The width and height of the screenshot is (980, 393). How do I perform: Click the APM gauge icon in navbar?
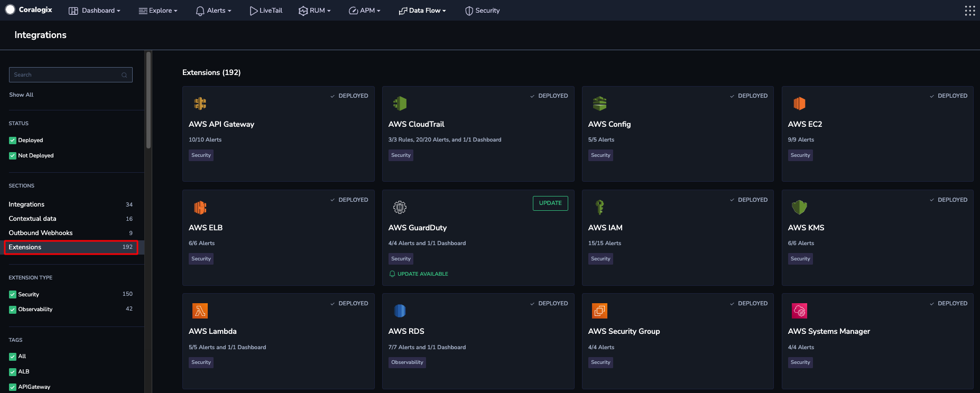[353, 11]
